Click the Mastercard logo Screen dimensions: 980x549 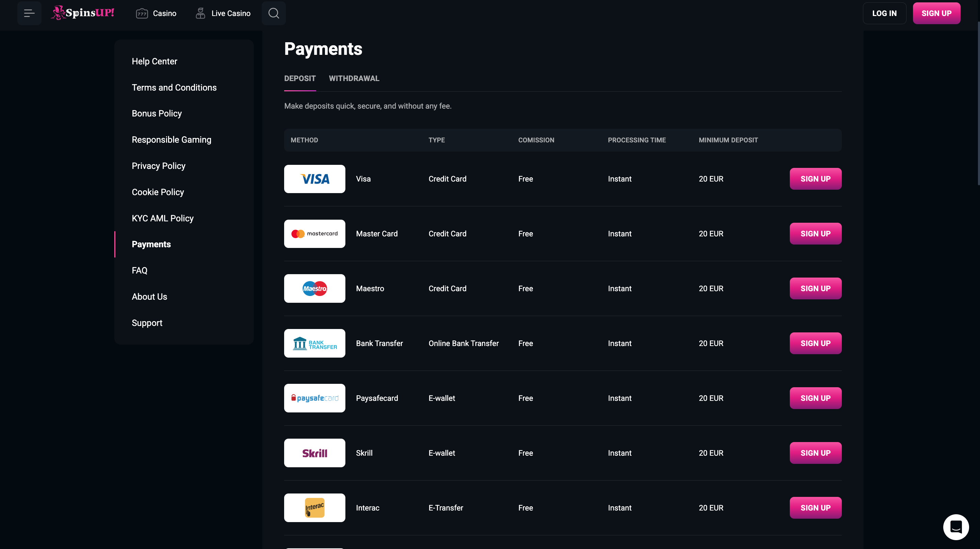point(315,234)
